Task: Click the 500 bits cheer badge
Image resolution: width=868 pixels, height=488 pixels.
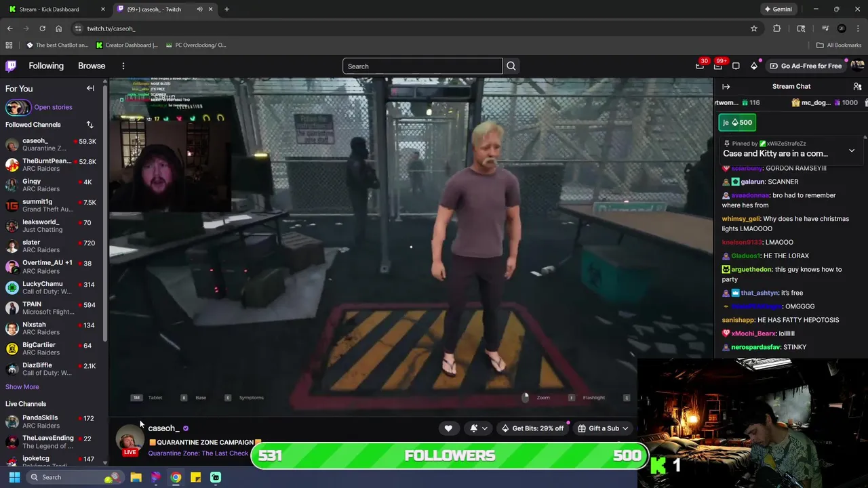Action: point(738,123)
